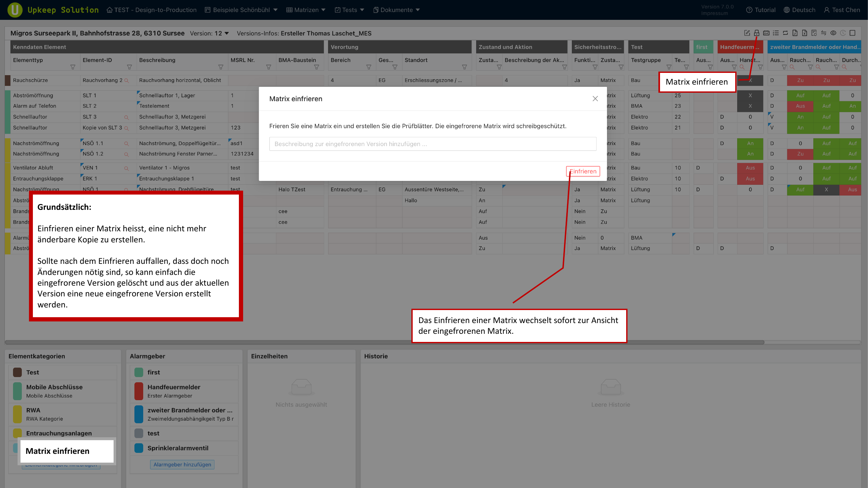868x488 pixels.
Task: Click the red Handfeuermelder color swatch
Action: tap(139, 391)
